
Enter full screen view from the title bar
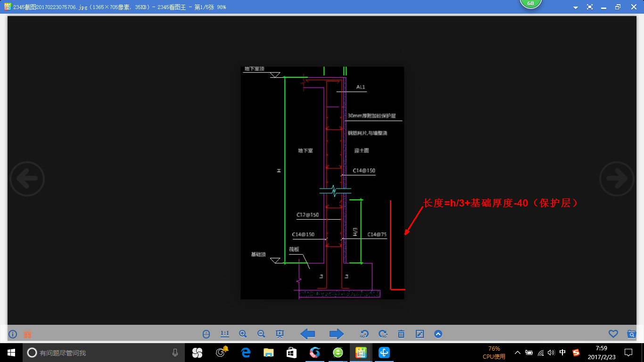590,7
